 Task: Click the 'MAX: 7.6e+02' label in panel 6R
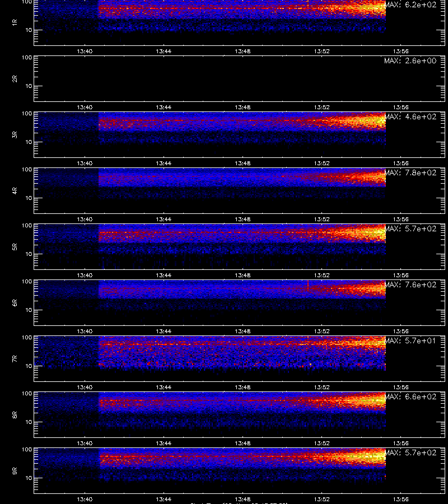pyautogui.click(x=410, y=285)
